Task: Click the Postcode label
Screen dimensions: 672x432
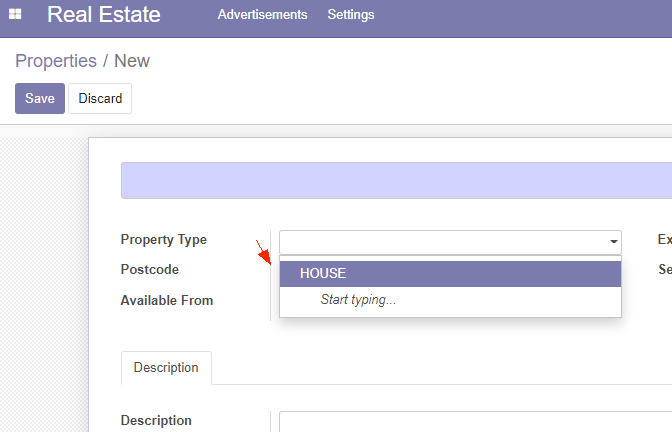Action: (x=150, y=270)
